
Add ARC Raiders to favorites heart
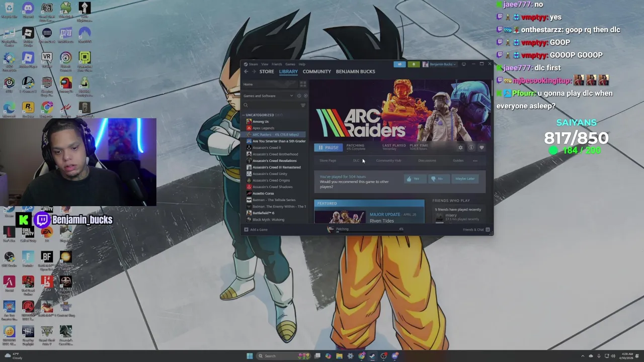click(x=481, y=147)
